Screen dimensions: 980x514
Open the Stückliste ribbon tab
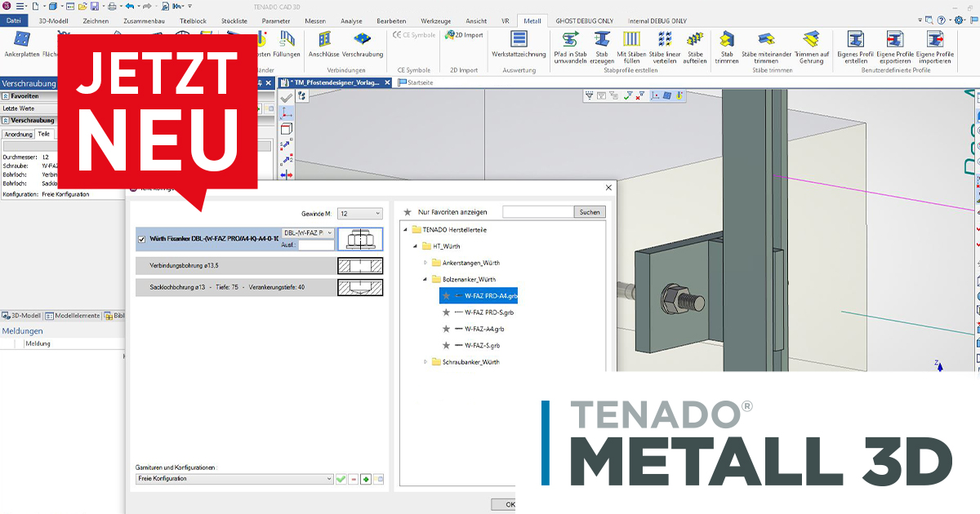[234, 20]
